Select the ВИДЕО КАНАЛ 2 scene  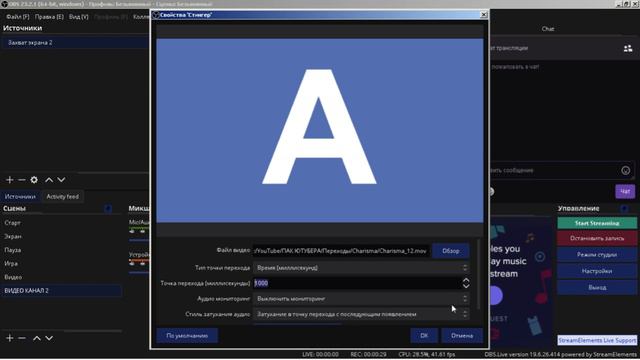point(61,291)
